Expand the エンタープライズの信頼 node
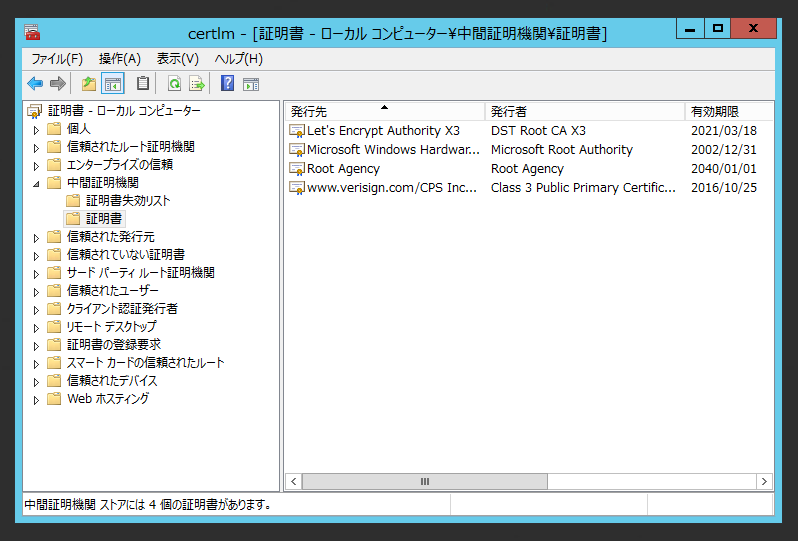The width and height of the screenshot is (798, 541). point(36,166)
